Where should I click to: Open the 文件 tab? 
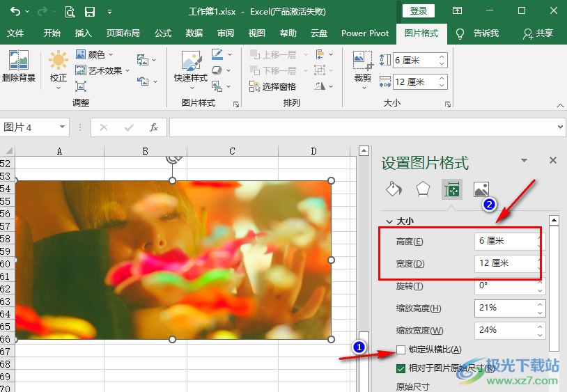coord(15,33)
